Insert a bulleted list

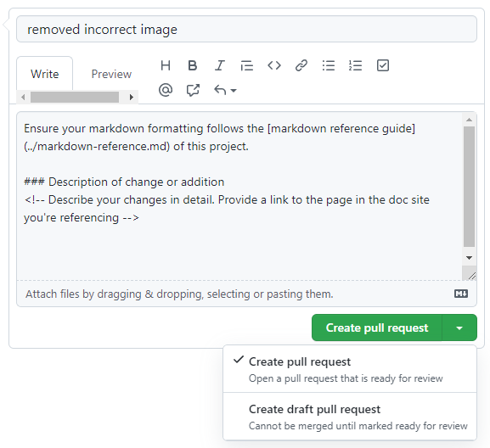[329, 65]
